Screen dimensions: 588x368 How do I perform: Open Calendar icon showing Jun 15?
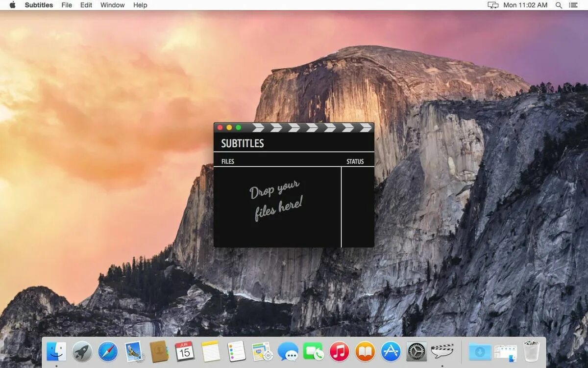[185, 351]
